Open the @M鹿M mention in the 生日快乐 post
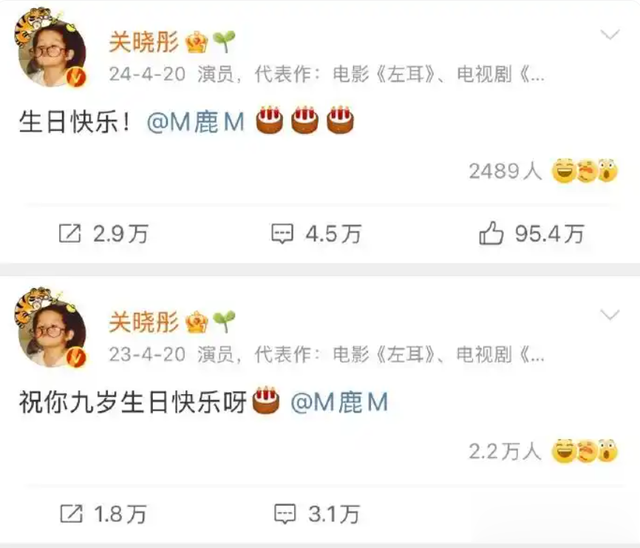 point(196,122)
